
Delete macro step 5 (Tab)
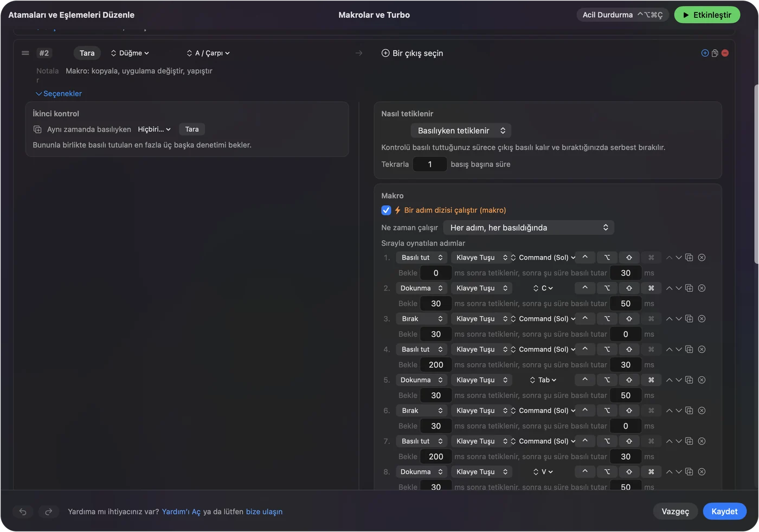(x=702, y=380)
